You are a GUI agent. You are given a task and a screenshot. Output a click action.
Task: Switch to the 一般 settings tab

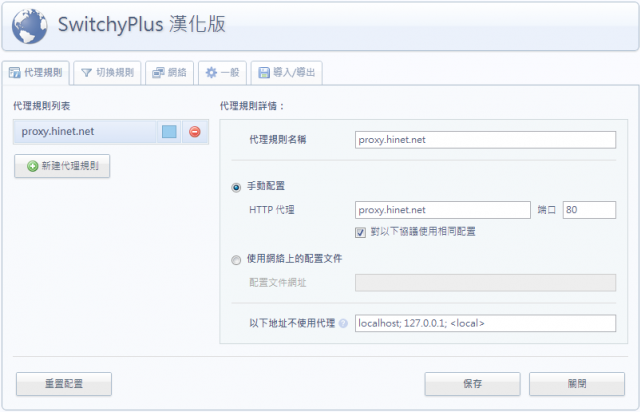pos(222,73)
